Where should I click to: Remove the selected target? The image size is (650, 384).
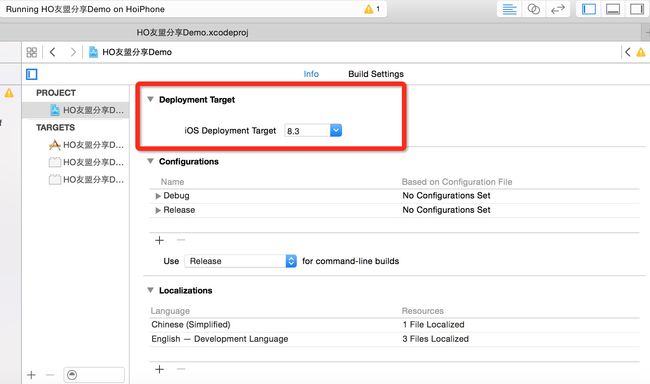[50, 375]
